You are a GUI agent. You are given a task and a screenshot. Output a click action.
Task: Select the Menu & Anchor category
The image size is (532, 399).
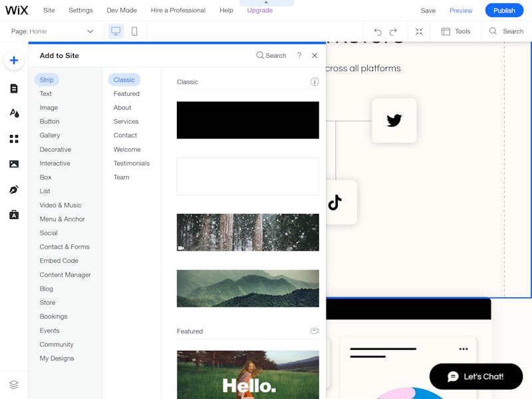[62, 219]
